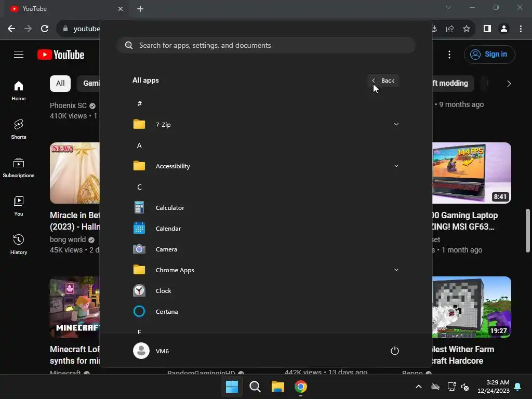Reload the page in Chrome

coord(45,29)
